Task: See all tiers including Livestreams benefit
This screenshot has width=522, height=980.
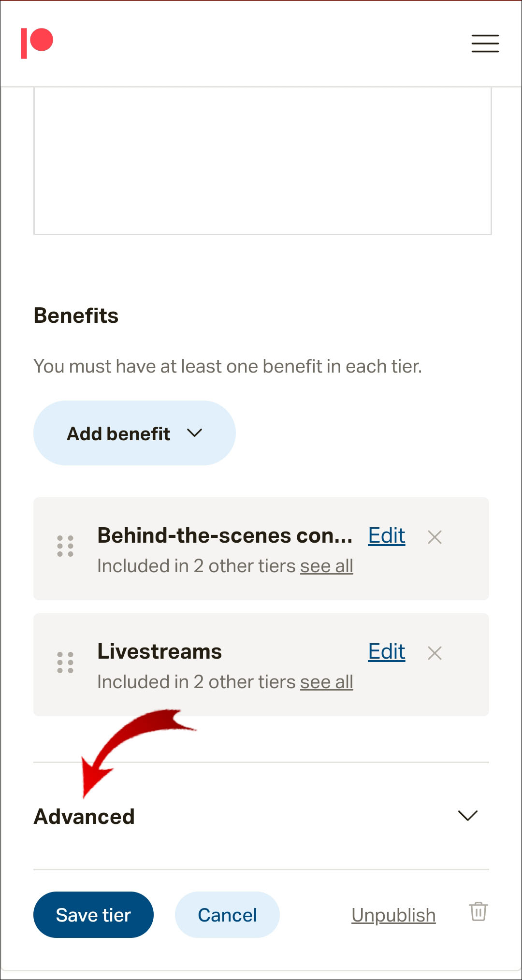Action: point(326,682)
